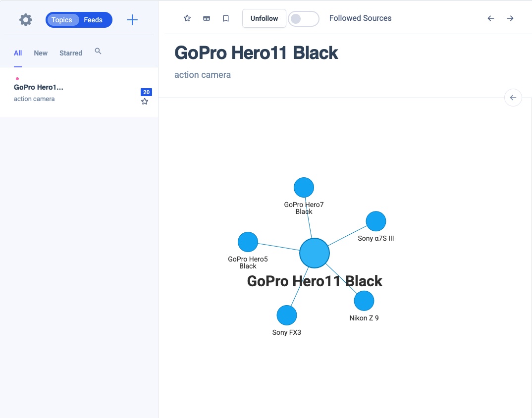This screenshot has height=418, width=532.
Task: Collapse panel with circular back arrow
Action: 513,98
